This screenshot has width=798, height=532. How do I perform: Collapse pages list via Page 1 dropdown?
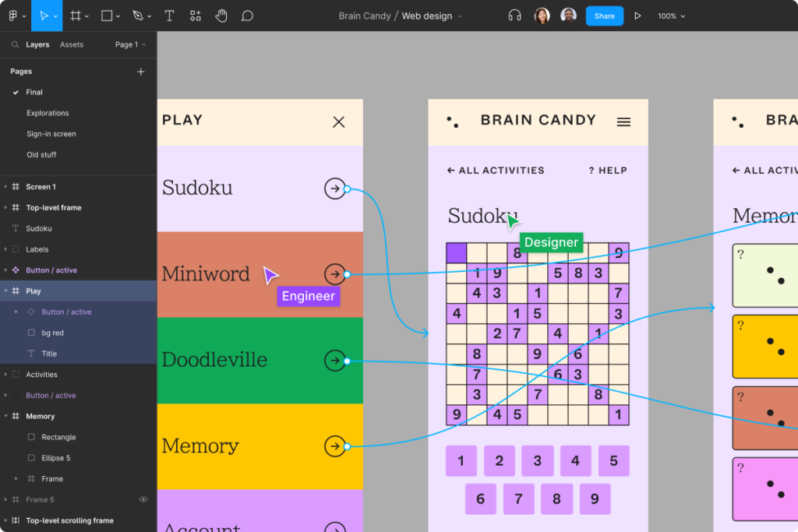pos(130,44)
